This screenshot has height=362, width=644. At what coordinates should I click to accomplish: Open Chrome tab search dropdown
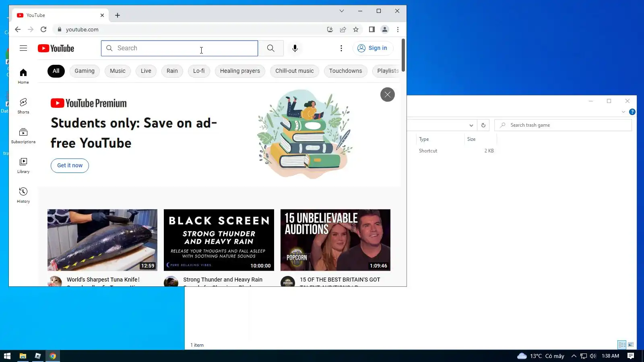[342, 11]
